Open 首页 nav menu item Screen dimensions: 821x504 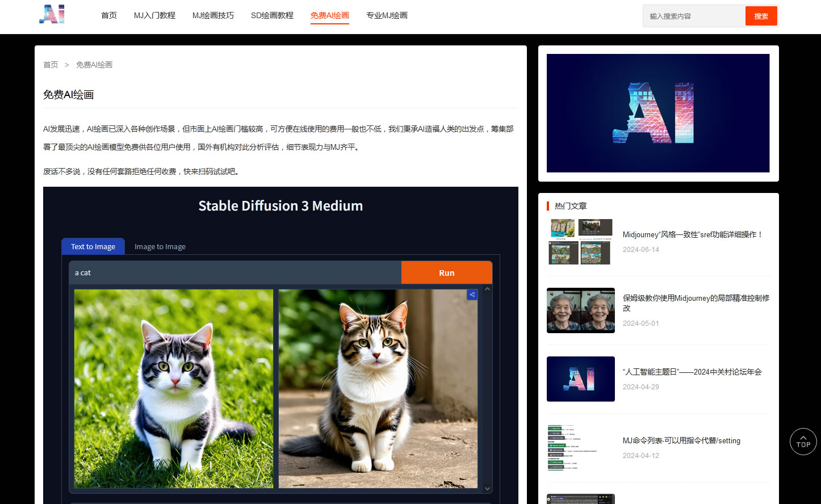[x=109, y=15]
